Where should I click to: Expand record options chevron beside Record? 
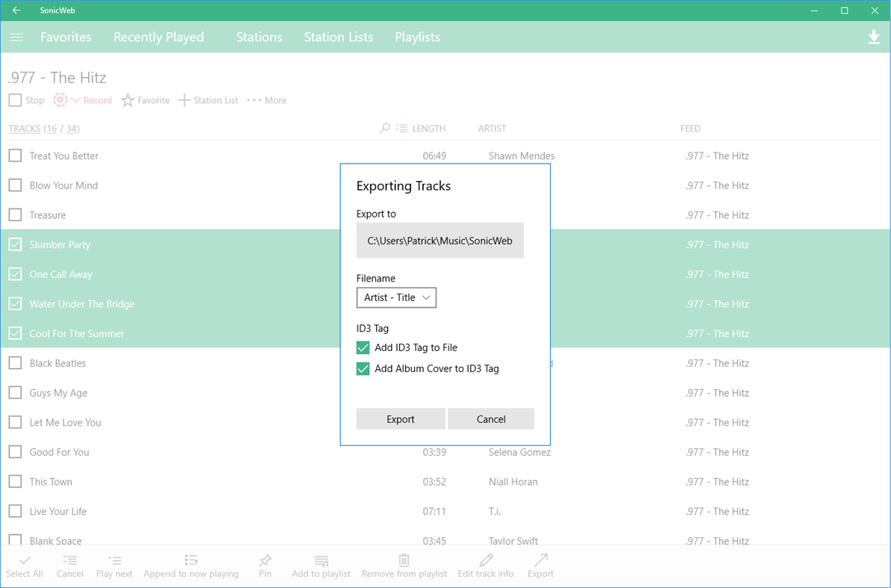[75, 100]
